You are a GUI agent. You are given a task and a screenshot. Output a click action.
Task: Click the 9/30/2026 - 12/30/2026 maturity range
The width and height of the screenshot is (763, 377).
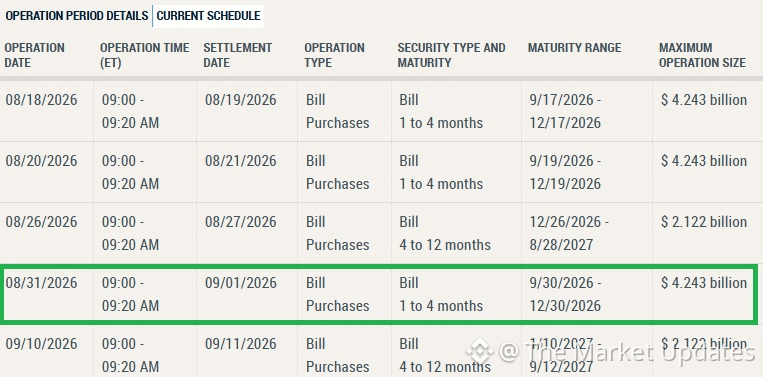(565, 294)
